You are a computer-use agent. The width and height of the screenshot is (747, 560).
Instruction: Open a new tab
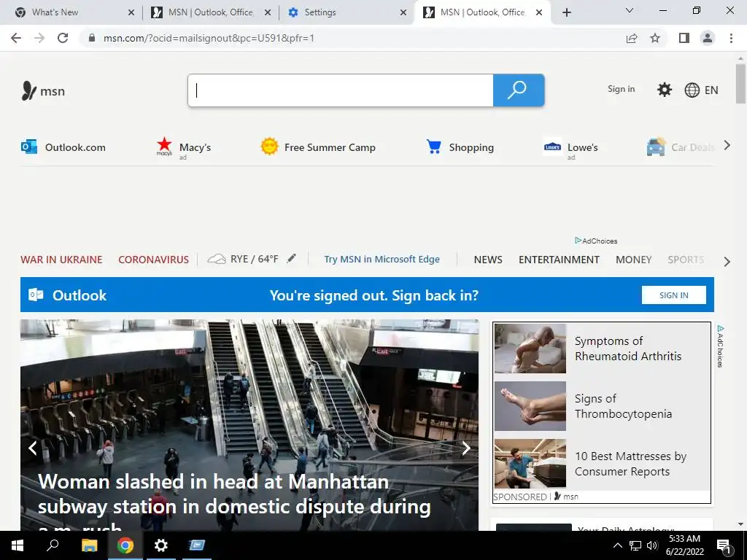click(566, 12)
